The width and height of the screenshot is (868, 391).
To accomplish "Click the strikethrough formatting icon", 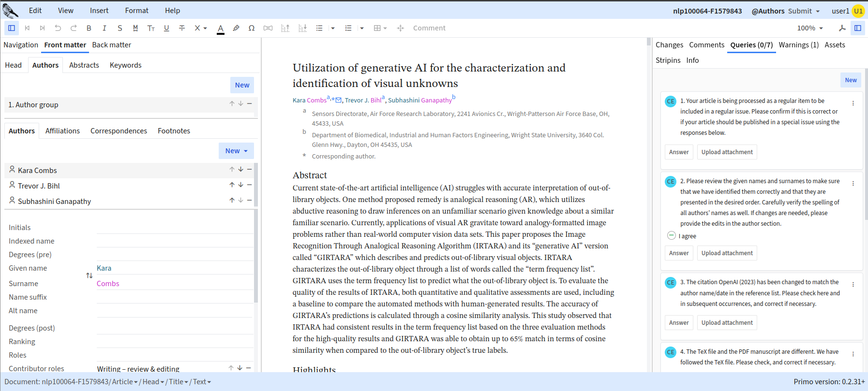I will 182,28.
